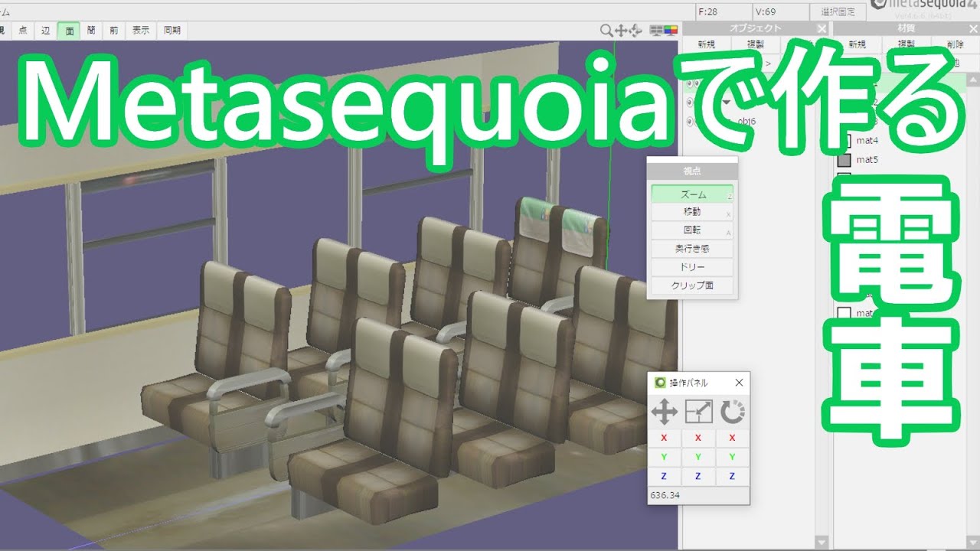Toggle 面 (face) selection mode

point(69,31)
